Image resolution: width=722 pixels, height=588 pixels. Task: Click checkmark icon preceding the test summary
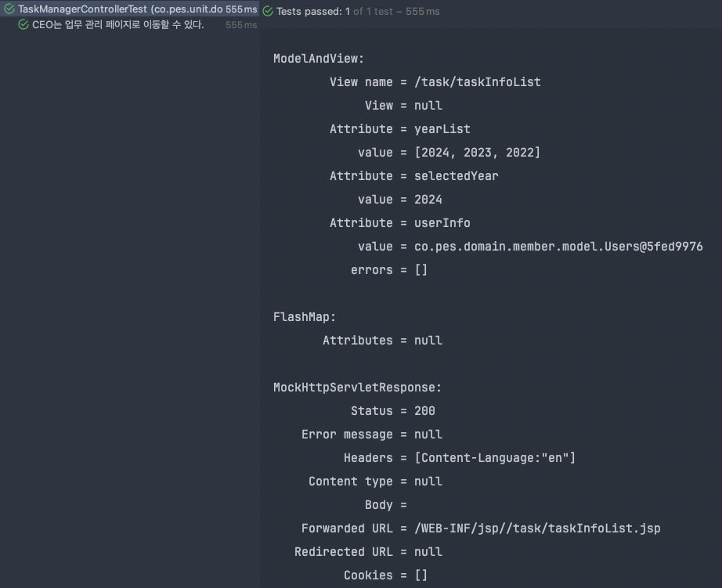click(267, 11)
